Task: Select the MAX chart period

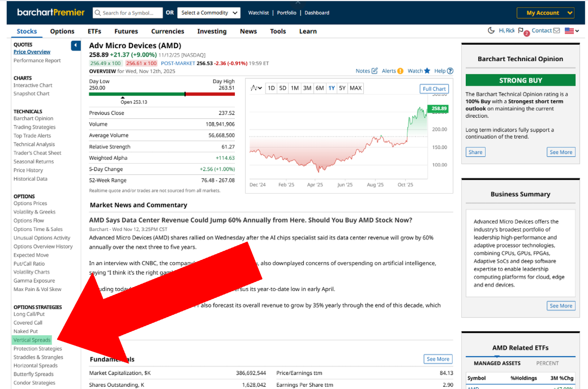Action: pos(355,88)
